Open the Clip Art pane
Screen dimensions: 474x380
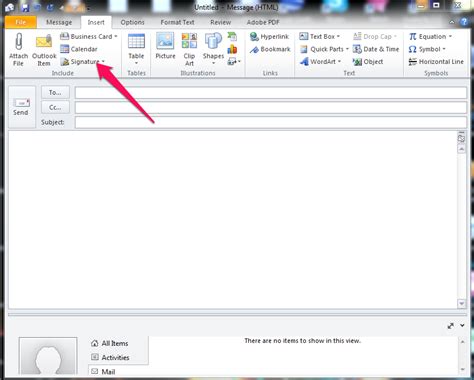coord(189,49)
